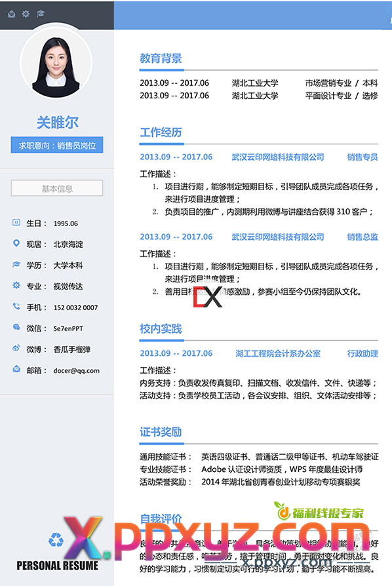Screen dimensions: 392x586
Task: Click the graduation cap icon beside 学历
Action: tap(16, 264)
